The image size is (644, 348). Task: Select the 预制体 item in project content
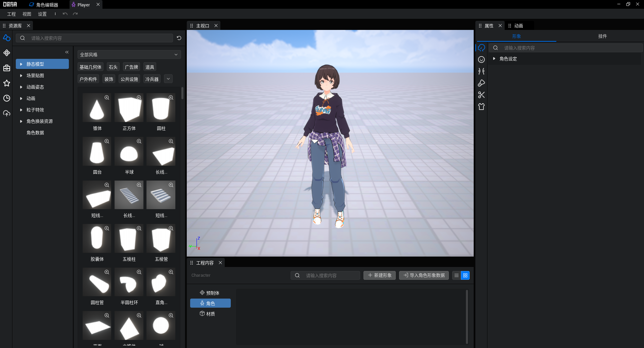tap(210, 293)
